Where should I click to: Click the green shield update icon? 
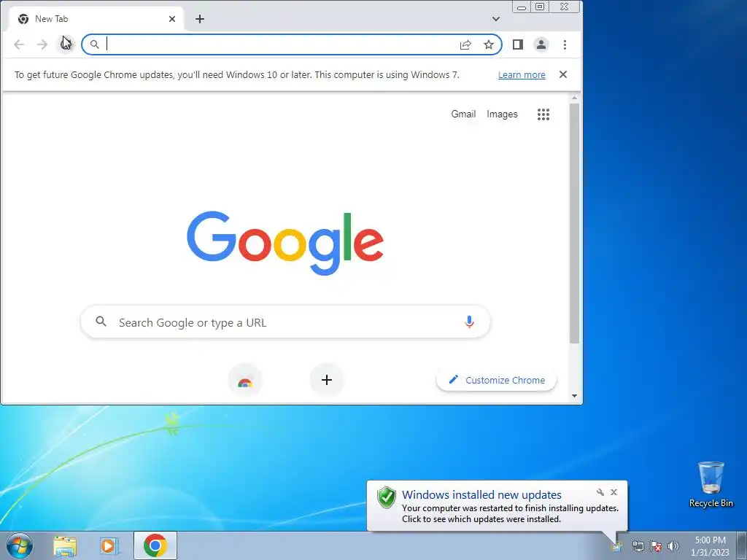[x=387, y=498]
